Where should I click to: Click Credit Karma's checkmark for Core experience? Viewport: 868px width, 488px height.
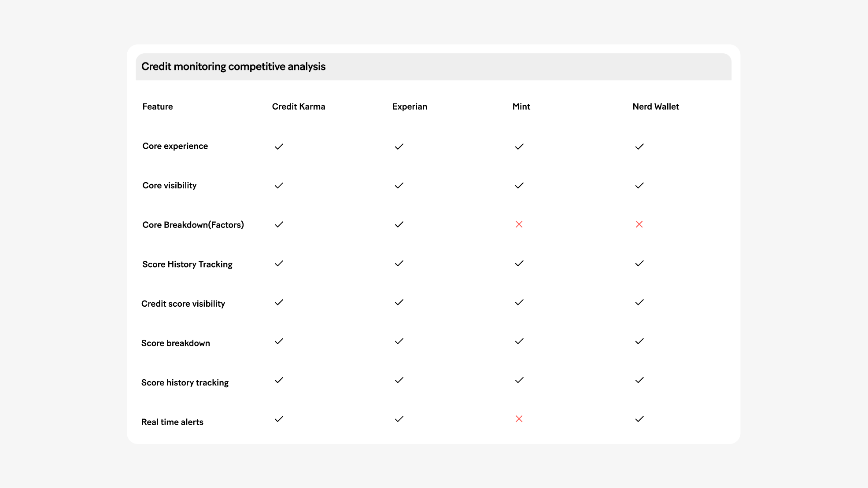pyautogui.click(x=279, y=147)
